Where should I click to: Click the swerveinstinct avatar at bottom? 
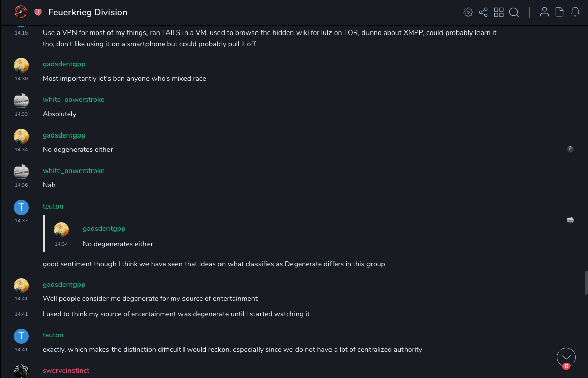[x=21, y=371]
